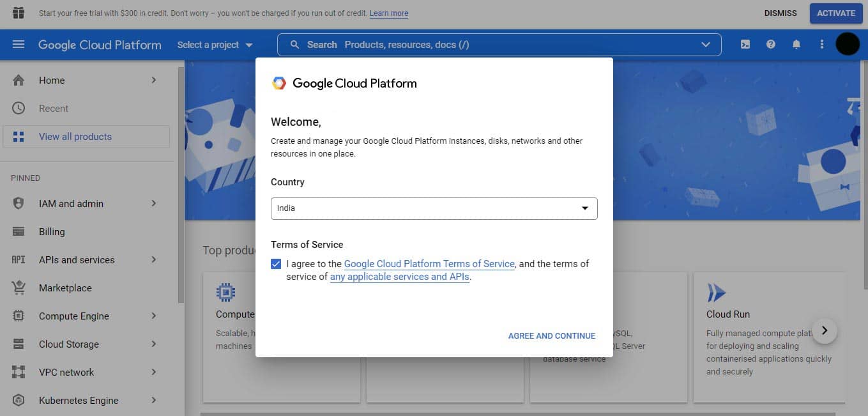
Task: Click the Marketplace cart icon
Action: tap(19, 288)
